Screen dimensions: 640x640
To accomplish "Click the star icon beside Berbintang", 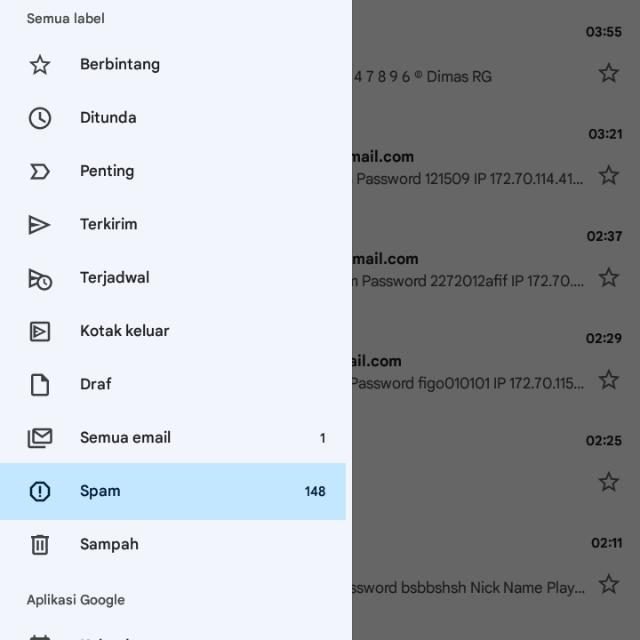I will [39, 65].
